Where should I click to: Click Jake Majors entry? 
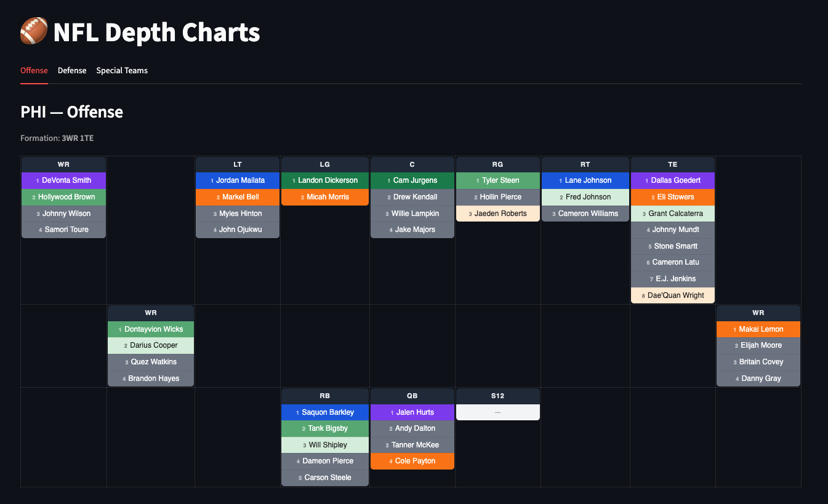click(412, 230)
